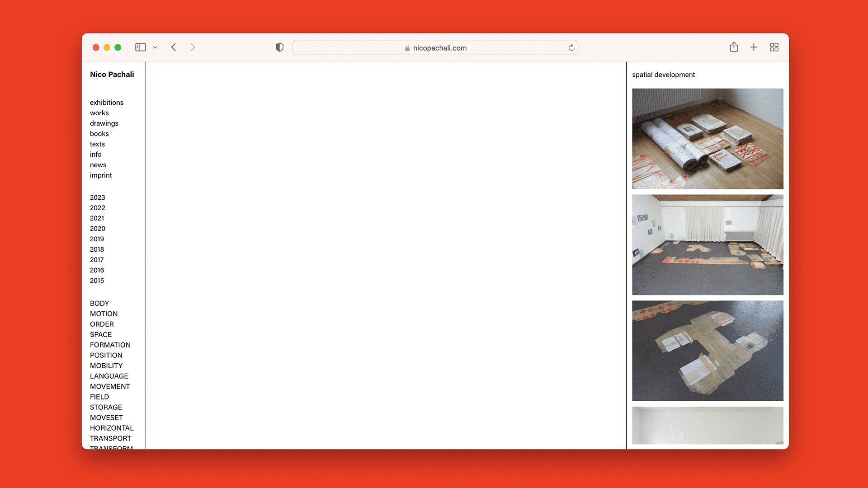The height and width of the screenshot is (488, 868).
Task: Open the Share menu
Action: [x=734, y=47]
